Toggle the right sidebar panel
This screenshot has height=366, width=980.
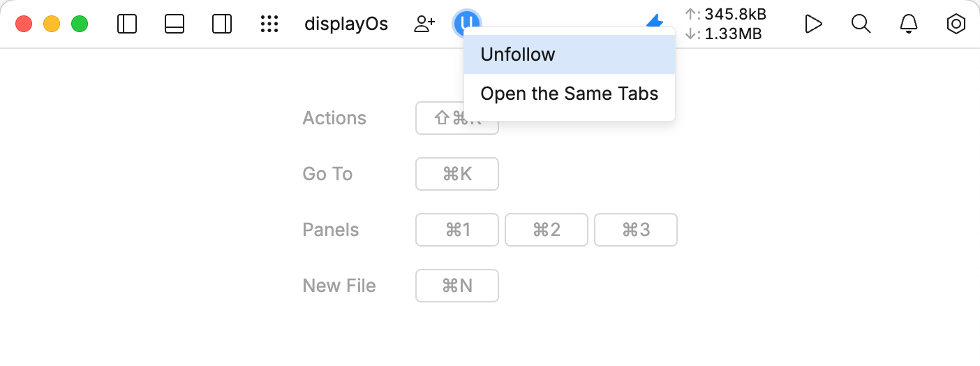point(221,24)
